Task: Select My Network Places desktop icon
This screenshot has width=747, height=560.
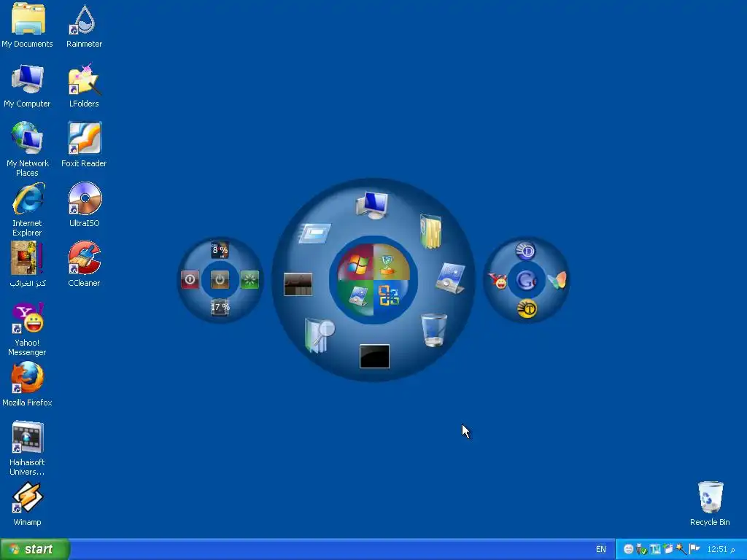Action: click(x=27, y=149)
